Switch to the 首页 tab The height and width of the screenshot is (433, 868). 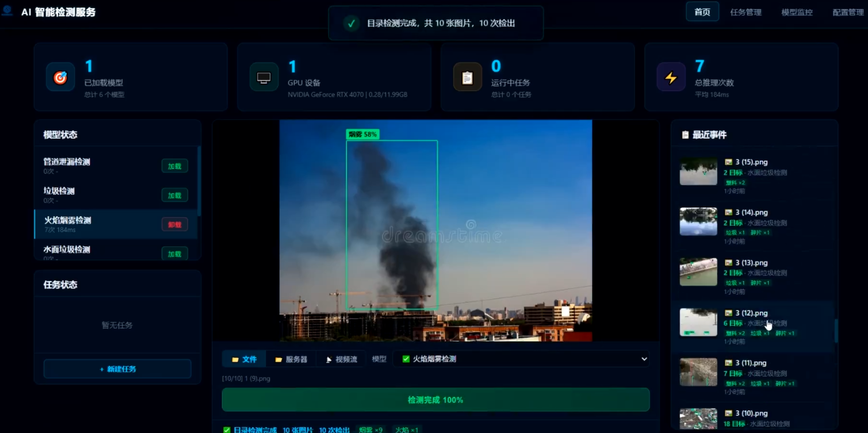[702, 12]
